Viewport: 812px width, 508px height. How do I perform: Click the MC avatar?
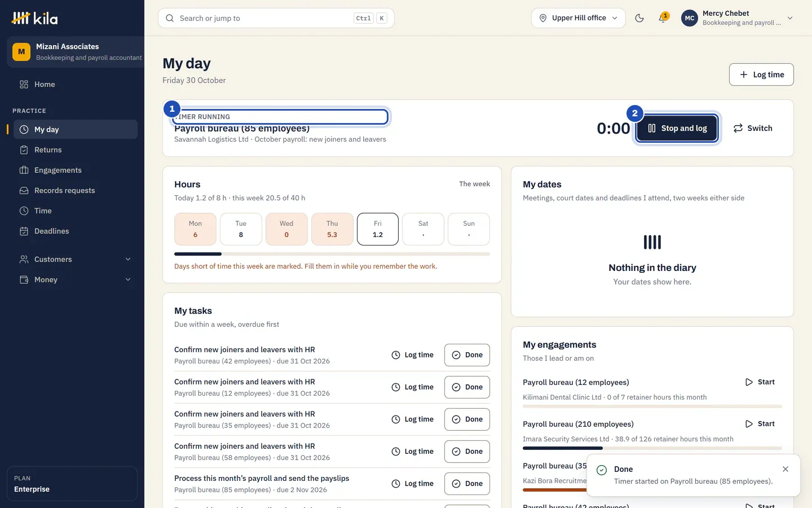tap(689, 18)
